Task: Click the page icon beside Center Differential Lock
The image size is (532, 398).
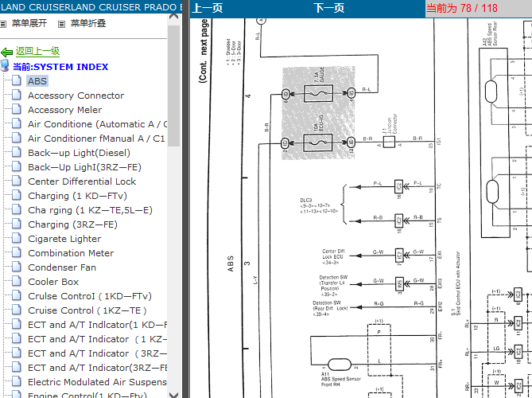Action: pyautogui.click(x=16, y=181)
